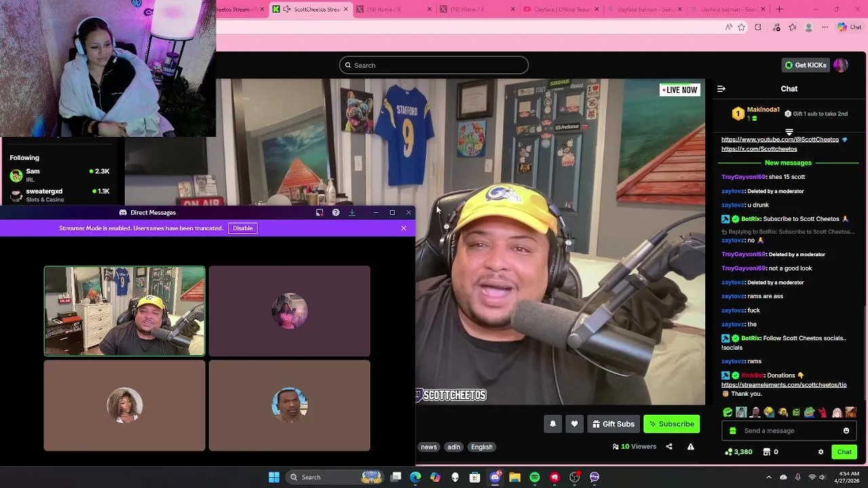Open Spotify from the taskbar
The height and width of the screenshot is (488, 868).
[534, 477]
